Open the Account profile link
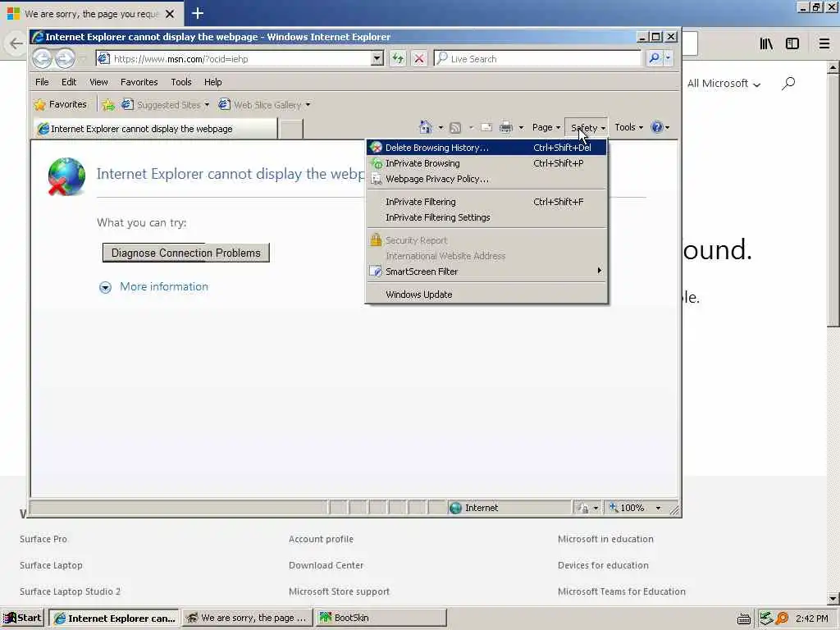This screenshot has width=840, height=630. coord(321,539)
